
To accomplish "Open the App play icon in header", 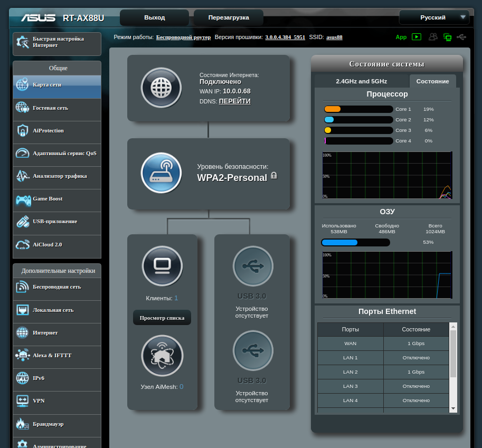I will pos(417,37).
